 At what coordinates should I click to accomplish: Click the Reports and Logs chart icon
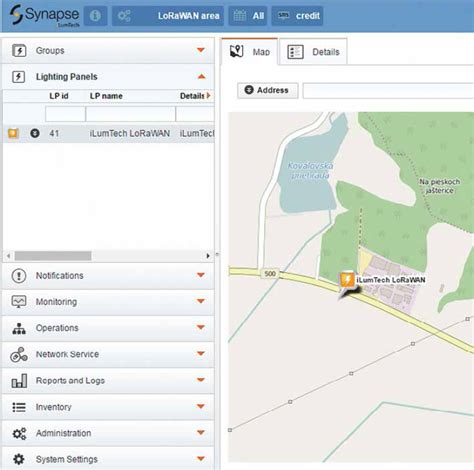point(19,381)
